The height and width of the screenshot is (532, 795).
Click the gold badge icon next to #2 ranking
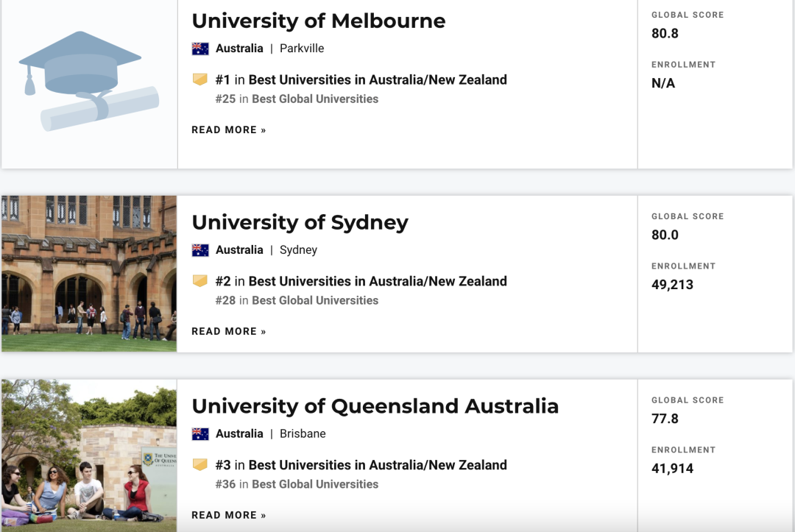[200, 281]
